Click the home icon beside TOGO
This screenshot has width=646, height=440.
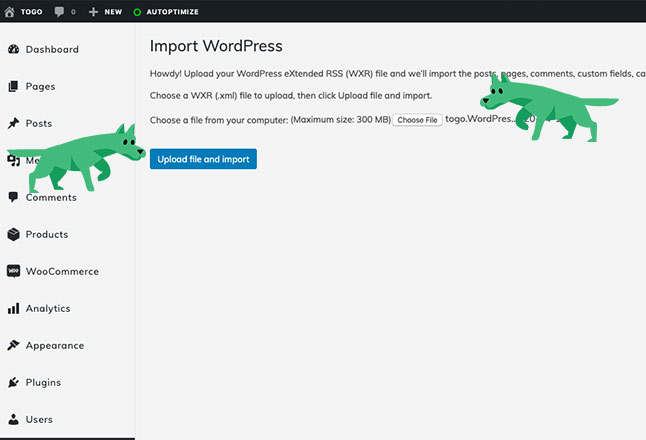pyautogui.click(x=9, y=12)
